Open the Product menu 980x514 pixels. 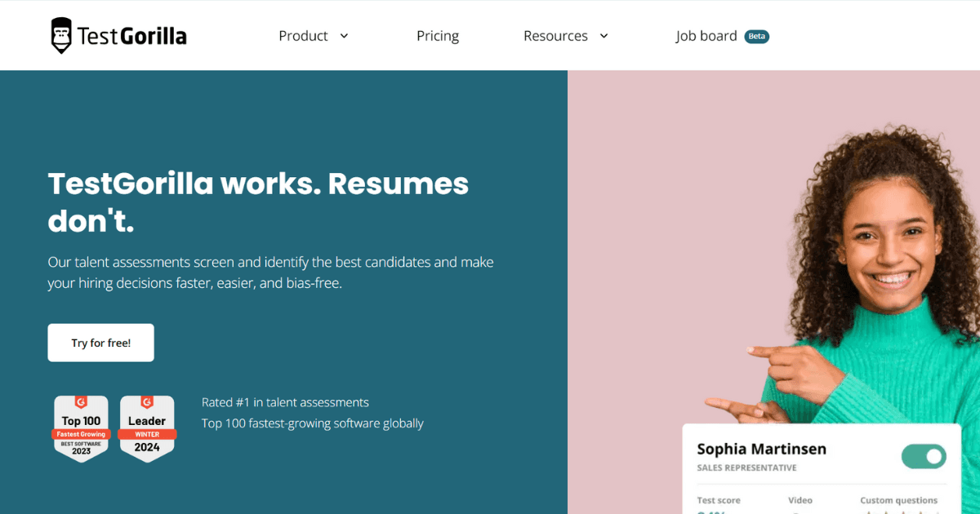click(x=303, y=36)
